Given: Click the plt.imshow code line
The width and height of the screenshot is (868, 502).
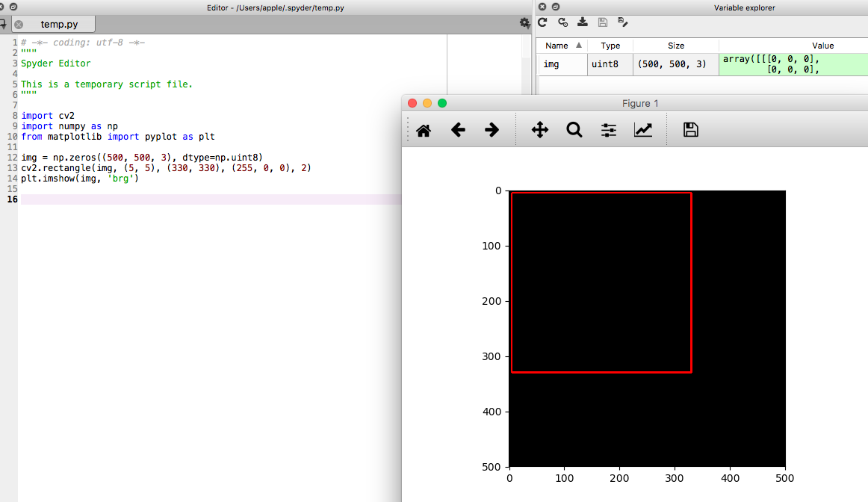Looking at the screenshot, I should coord(80,179).
